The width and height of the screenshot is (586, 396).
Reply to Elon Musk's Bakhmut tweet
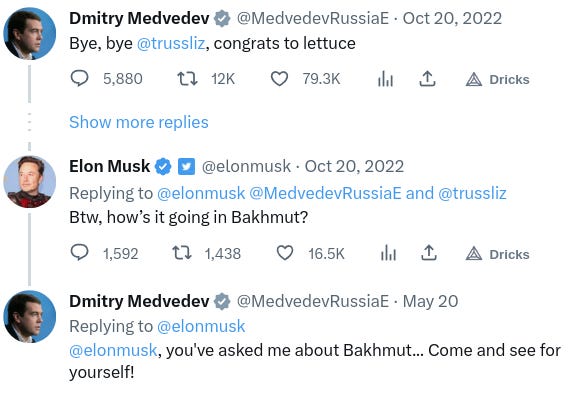pos(79,253)
